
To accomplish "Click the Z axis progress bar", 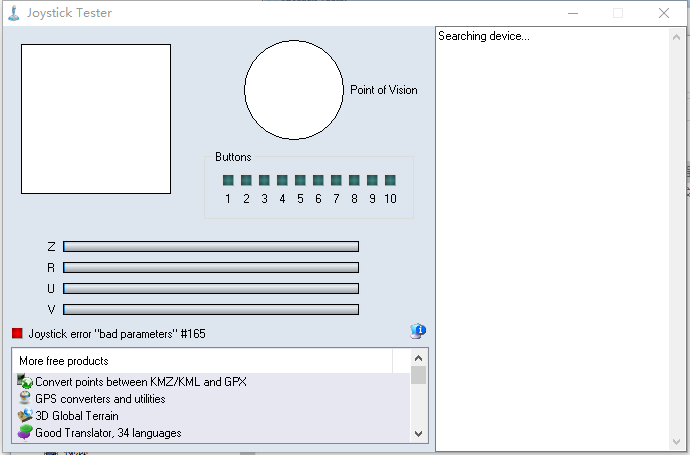I will tap(211, 246).
